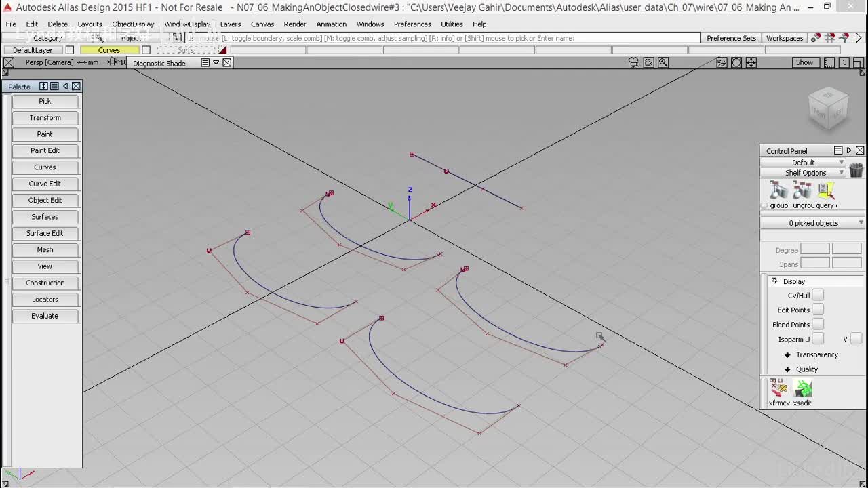
Task: Click the look-at circle icon in viewport bar
Action: click(736, 62)
